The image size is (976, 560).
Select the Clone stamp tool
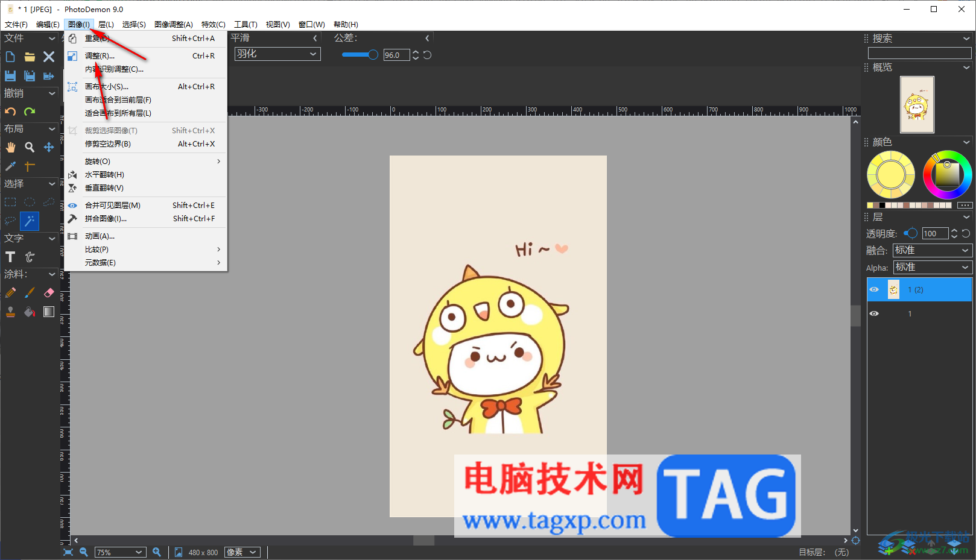pyautogui.click(x=10, y=312)
